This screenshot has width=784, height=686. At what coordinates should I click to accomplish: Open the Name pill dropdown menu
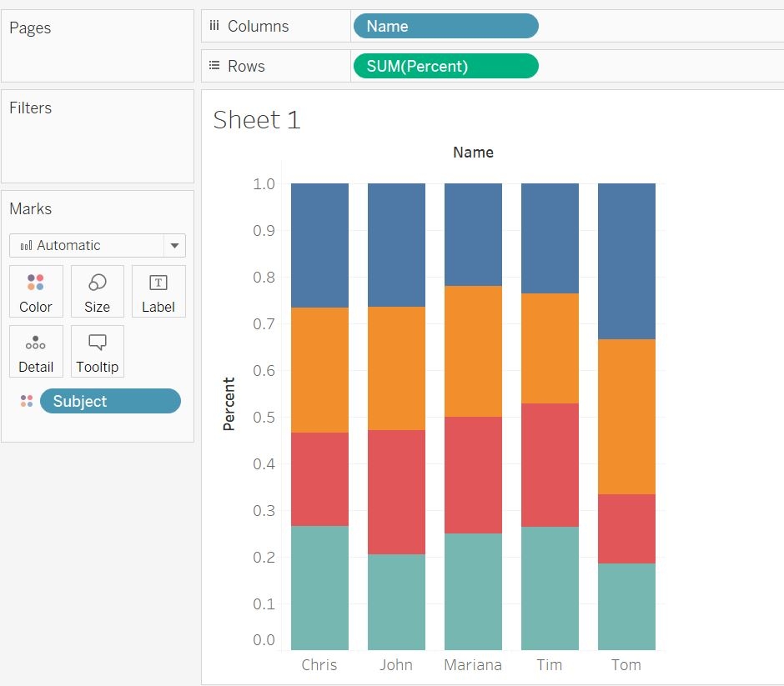pos(528,26)
